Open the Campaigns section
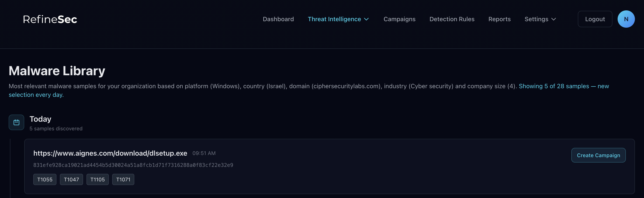Screen dimensions: 644x198 (399, 19)
